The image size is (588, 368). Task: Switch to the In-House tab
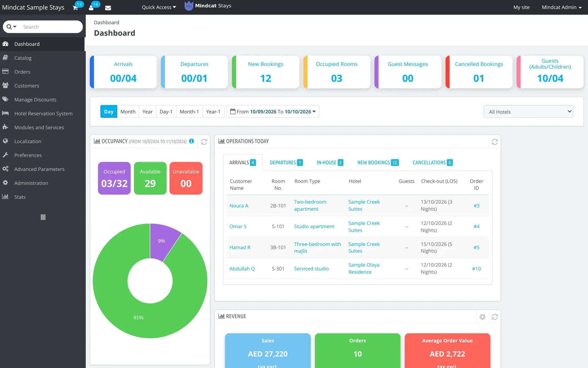coord(330,163)
